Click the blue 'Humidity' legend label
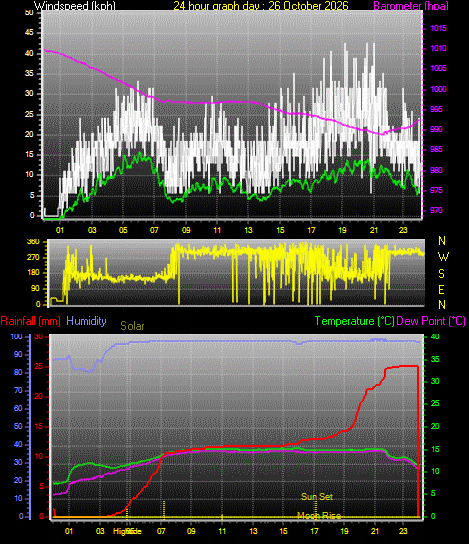Viewport: 469px width, 544px height. (x=86, y=321)
